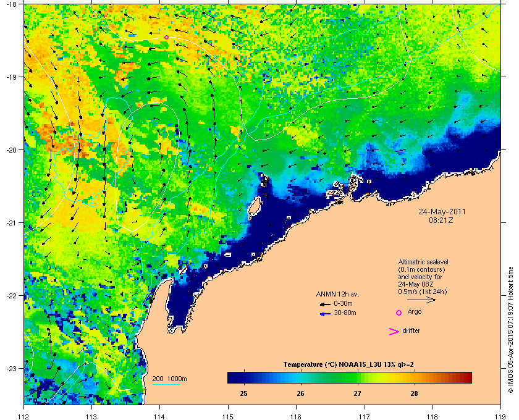Click the latitude axis label -20

tap(11, 150)
